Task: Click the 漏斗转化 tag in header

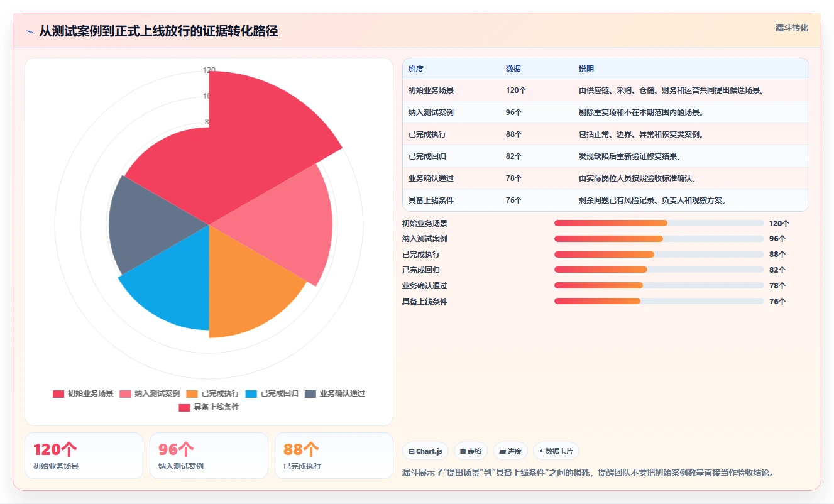Action: point(791,28)
